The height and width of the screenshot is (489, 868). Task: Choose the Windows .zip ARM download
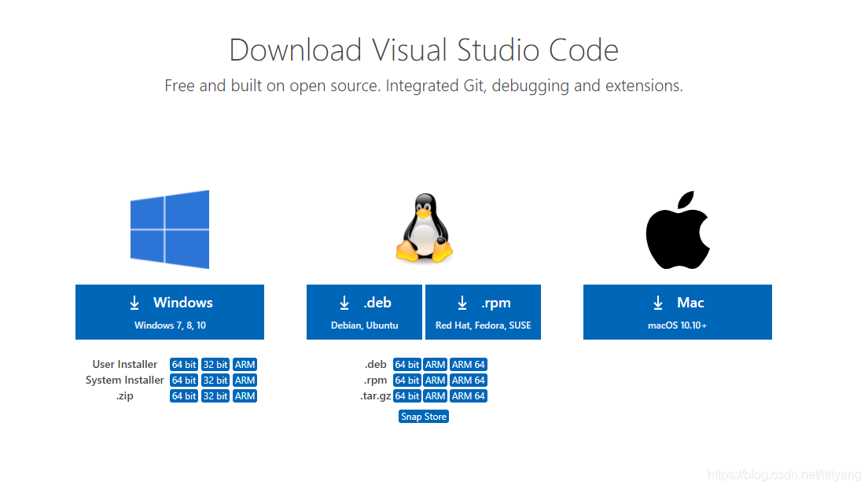[245, 396]
